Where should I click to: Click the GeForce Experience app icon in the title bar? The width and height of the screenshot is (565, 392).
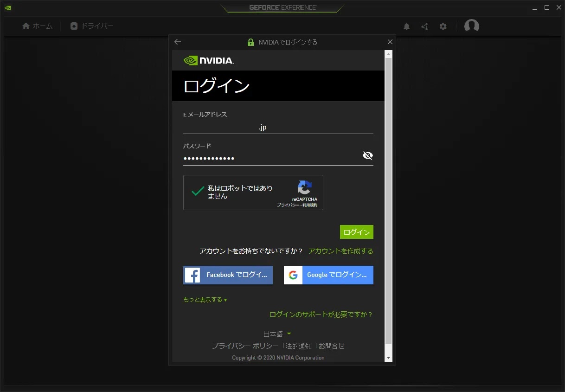(8, 7)
